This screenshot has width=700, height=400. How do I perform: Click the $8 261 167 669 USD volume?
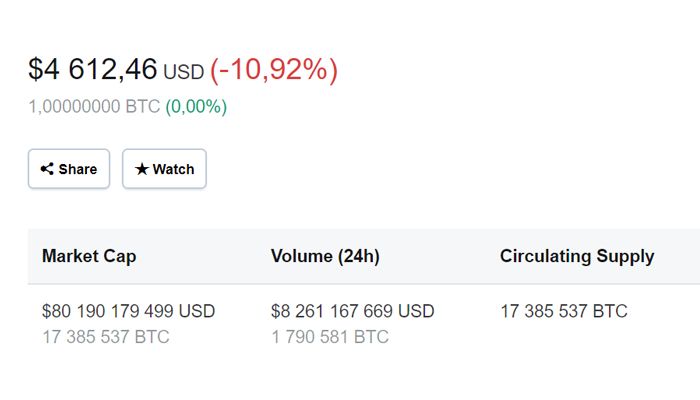pyautogui.click(x=353, y=311)
